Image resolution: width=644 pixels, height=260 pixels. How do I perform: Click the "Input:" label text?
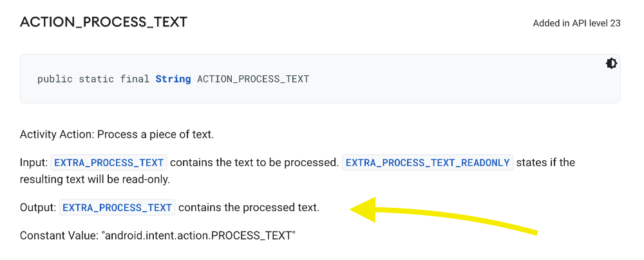[x=33, y=162]
